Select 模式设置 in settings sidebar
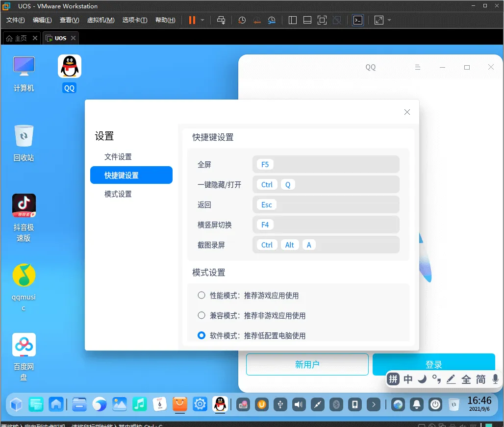 118,194
